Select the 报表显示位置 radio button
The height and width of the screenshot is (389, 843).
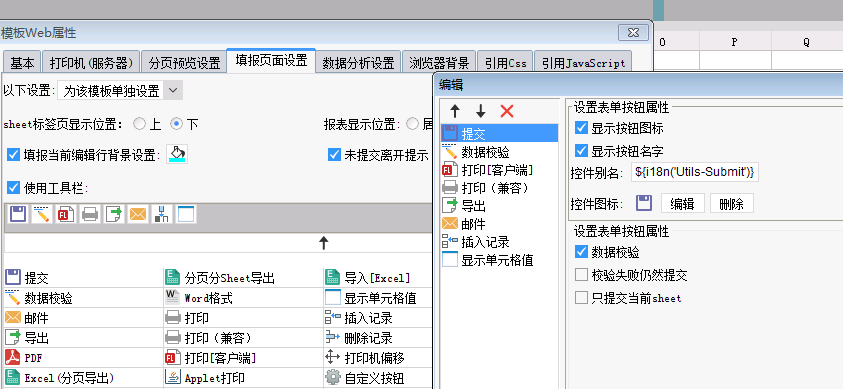(412, 125)
